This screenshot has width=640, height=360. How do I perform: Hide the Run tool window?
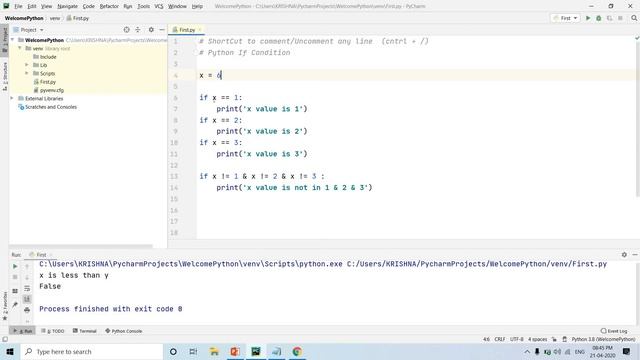pos(635,254)
